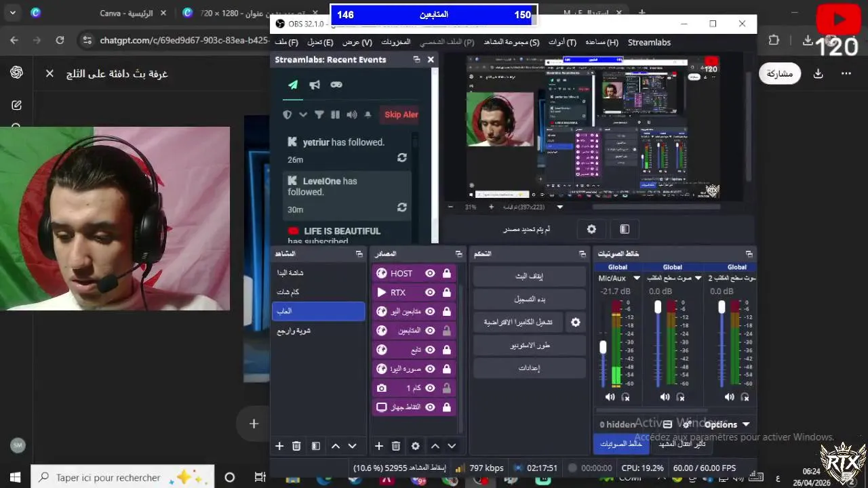Pop out the المشاهد scenes dock

pyautogui.click(x=359, y=253)
